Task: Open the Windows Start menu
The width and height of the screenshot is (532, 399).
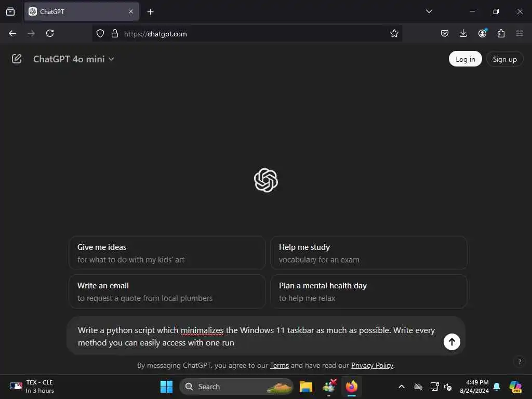Action: [167, 387]
